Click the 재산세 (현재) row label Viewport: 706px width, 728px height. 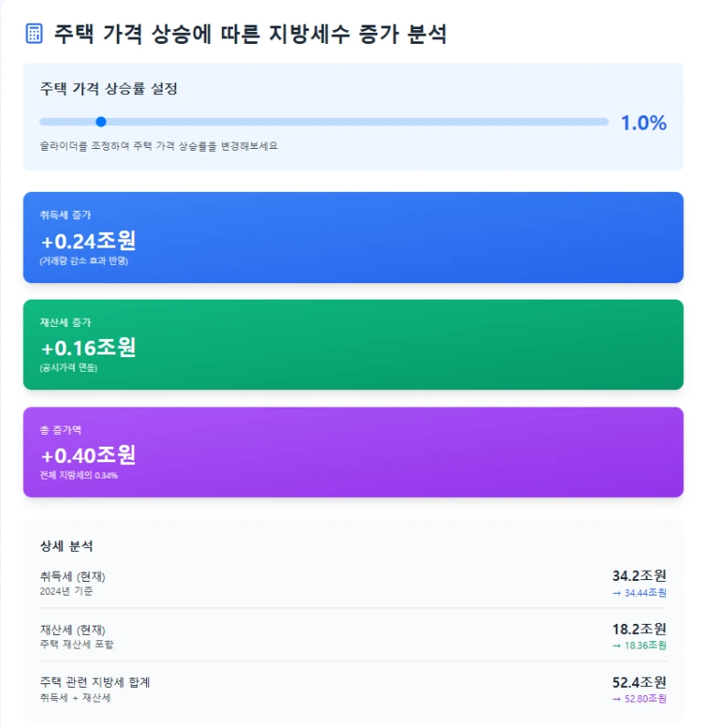coord(79,629)
